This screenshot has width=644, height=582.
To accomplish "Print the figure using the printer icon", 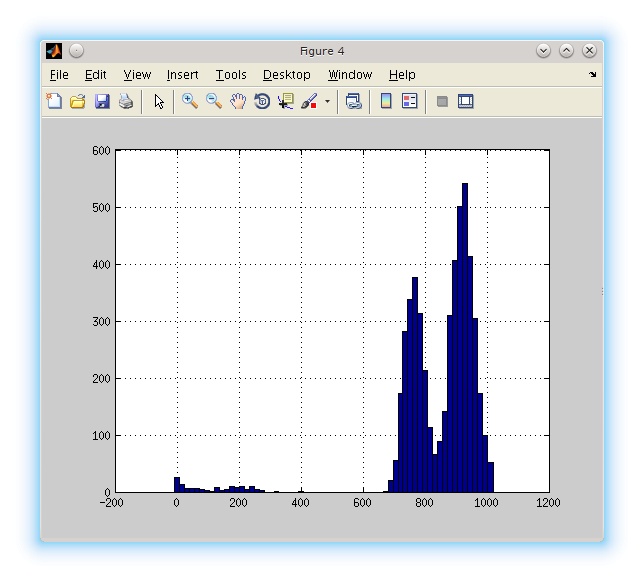I will [126, 101].
